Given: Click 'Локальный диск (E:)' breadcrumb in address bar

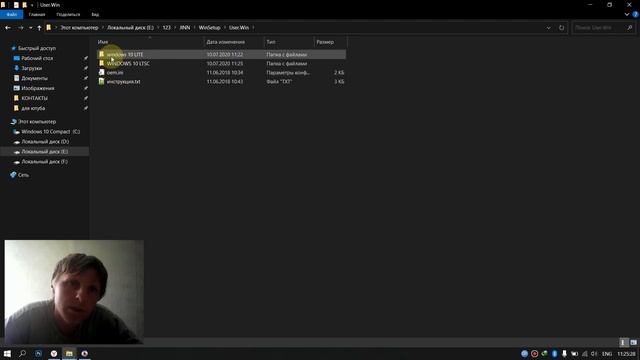Looking at the screenshot, I should click(130, 28).
